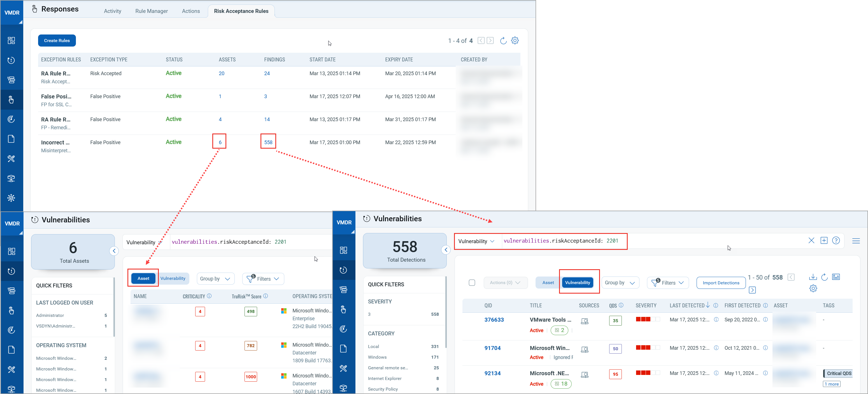Open the Reports document icon in the sidebar

[11, 138]
